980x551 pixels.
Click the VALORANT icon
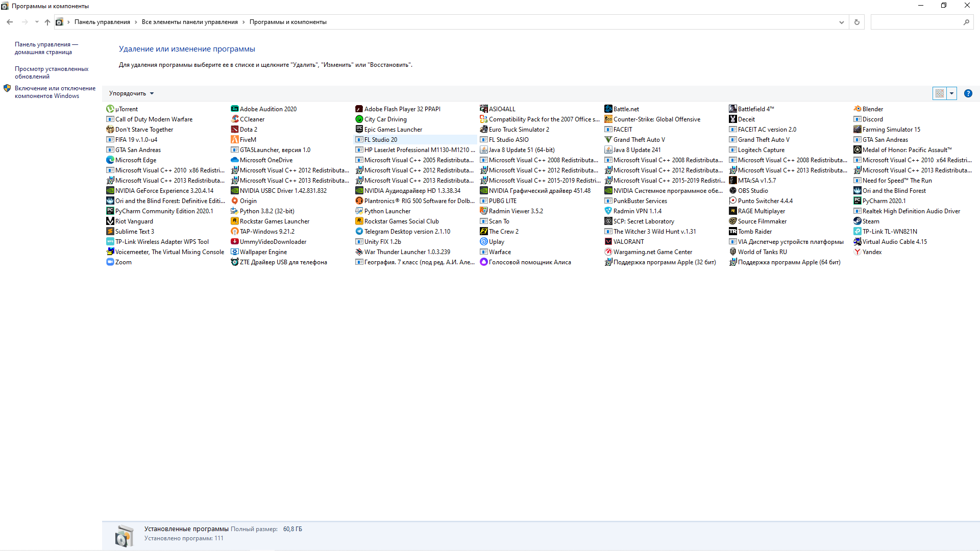(608, 242)
